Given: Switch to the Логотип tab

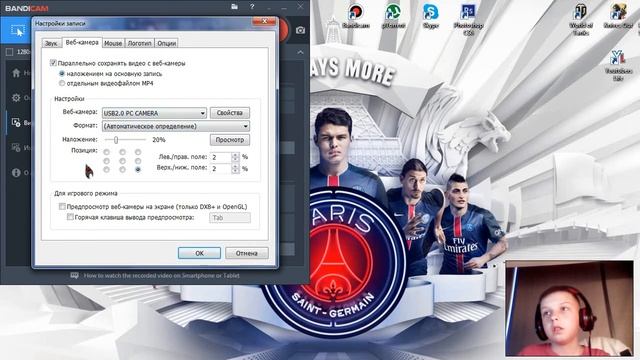Looking at the screenshot, I should click(x=139, y=43).
